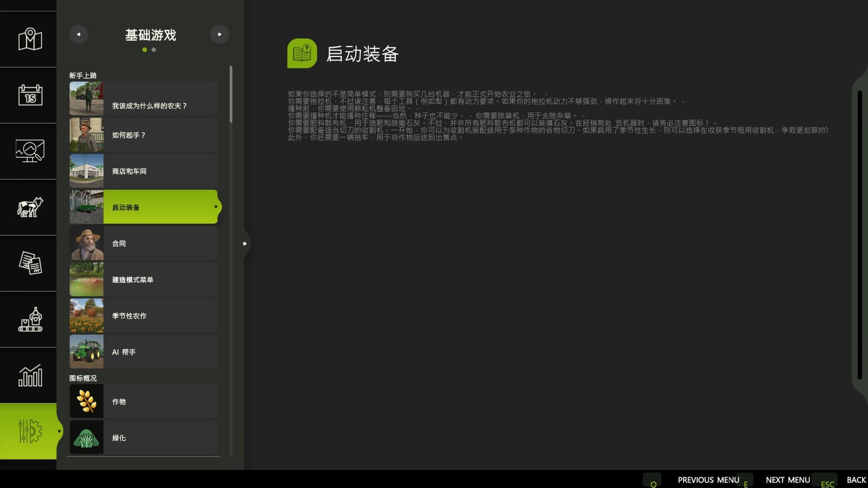Click the 季节性农作 sunflower thumbnail

coord(86,316)
